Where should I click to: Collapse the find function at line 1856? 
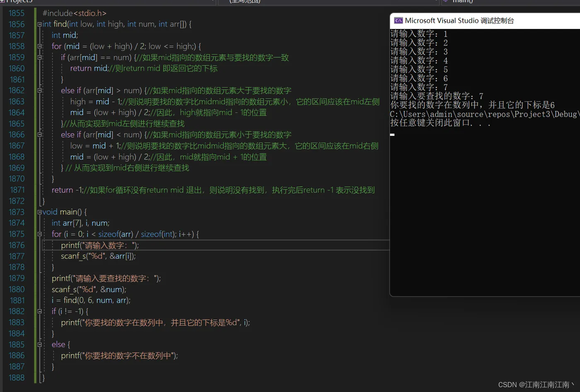(39, 24)
